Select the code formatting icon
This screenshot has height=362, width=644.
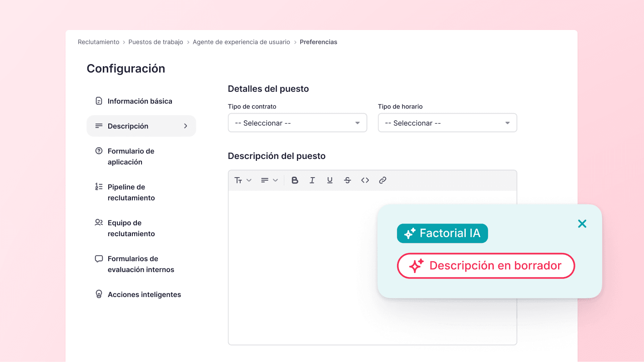365,180
